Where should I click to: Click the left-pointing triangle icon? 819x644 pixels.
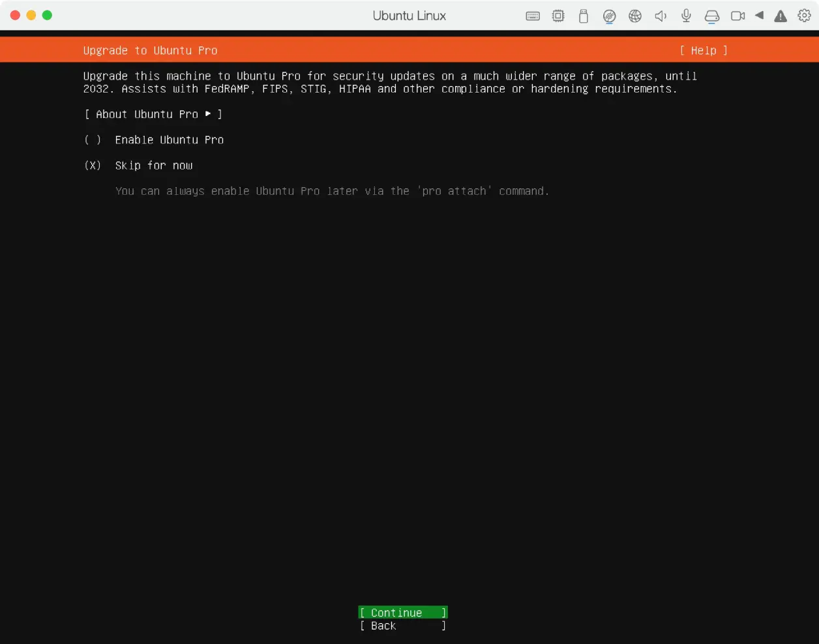(x=759, y=15)
